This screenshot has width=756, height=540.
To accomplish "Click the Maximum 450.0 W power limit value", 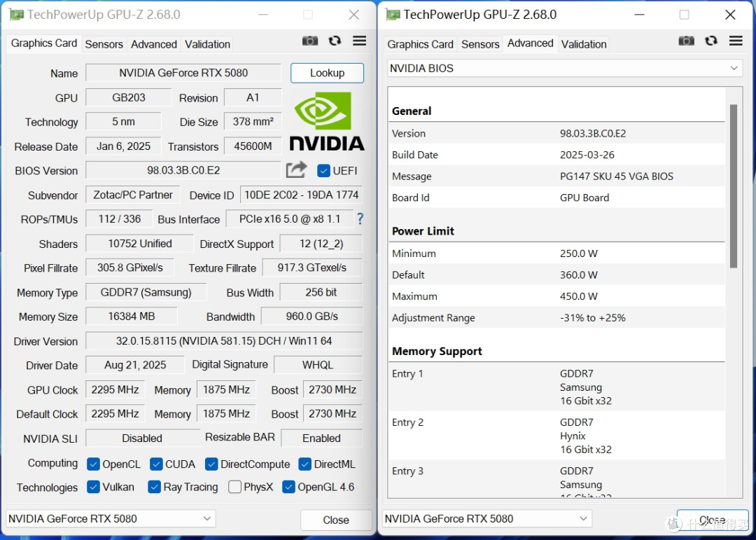I will (x=579, y=296).
